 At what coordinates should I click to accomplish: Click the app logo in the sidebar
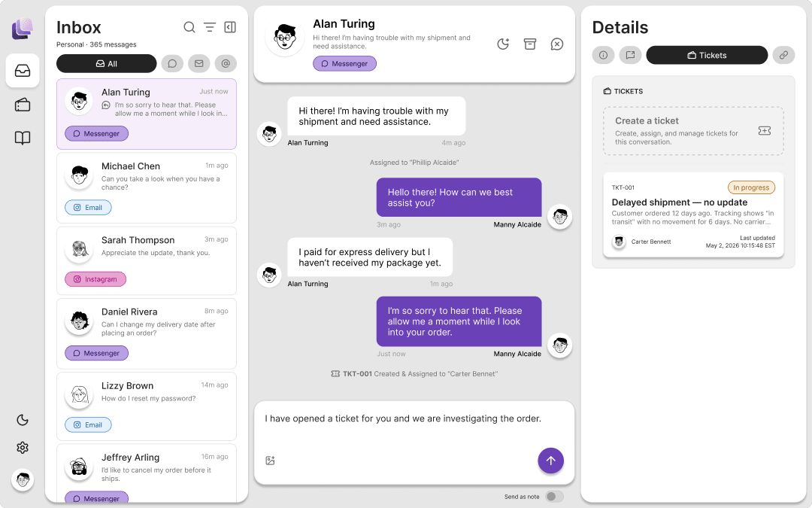[x=23, y=29]
